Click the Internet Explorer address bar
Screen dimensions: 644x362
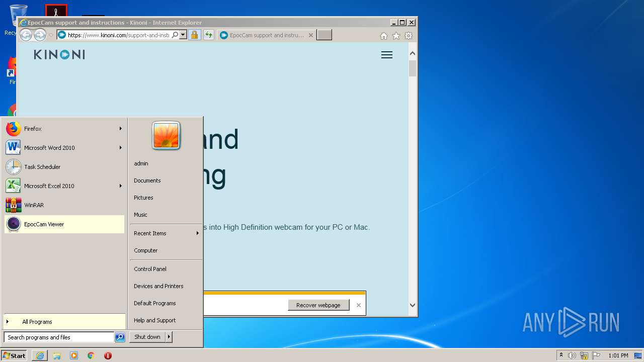click(118, 35)
